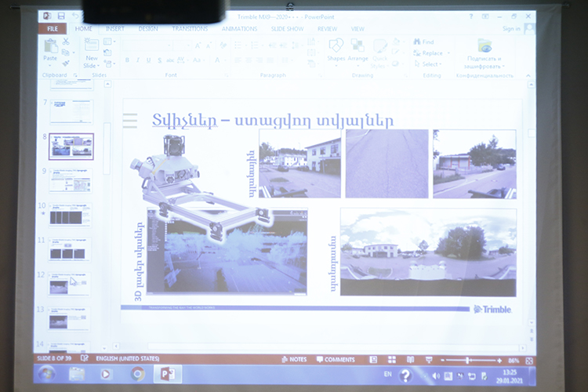This screenshot has width=588, height=392.
Task: Open the FILE tab
Action: point(53,28)
